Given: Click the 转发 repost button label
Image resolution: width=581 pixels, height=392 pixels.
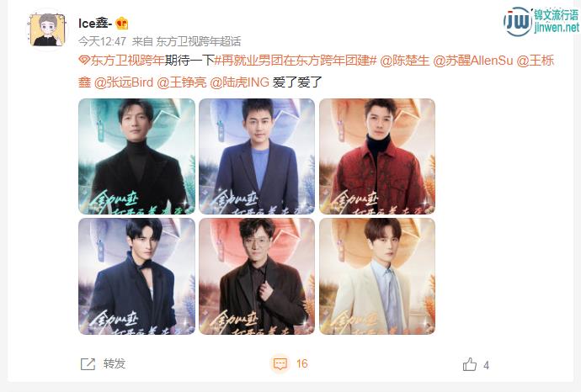Looking at the screenshot, I should tap(115, 363).
